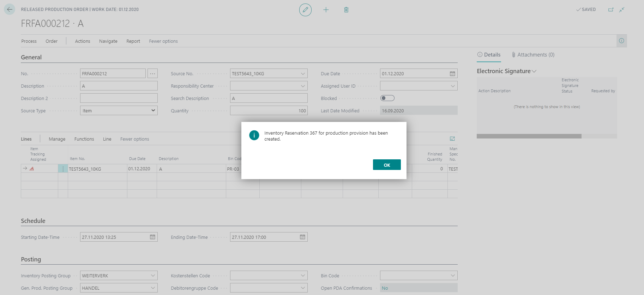Open the Functions menu in Lines
644x295 pixels.
84,139
